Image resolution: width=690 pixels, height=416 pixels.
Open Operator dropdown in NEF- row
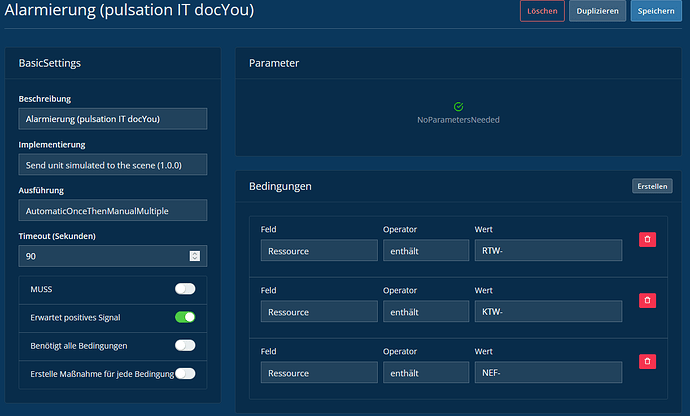(x=425, y=372)
